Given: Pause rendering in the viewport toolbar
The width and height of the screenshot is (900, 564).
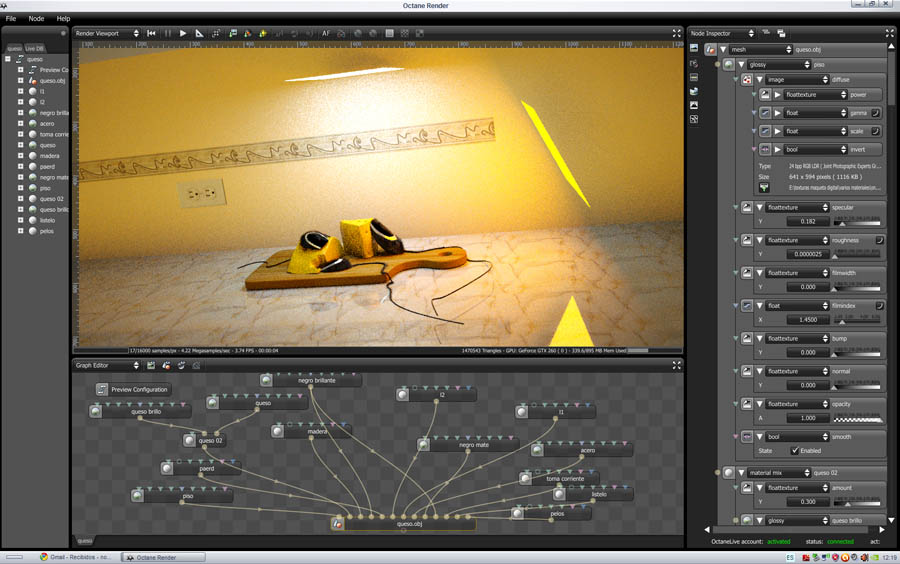Looking at the screenshot, I should 168,33.
